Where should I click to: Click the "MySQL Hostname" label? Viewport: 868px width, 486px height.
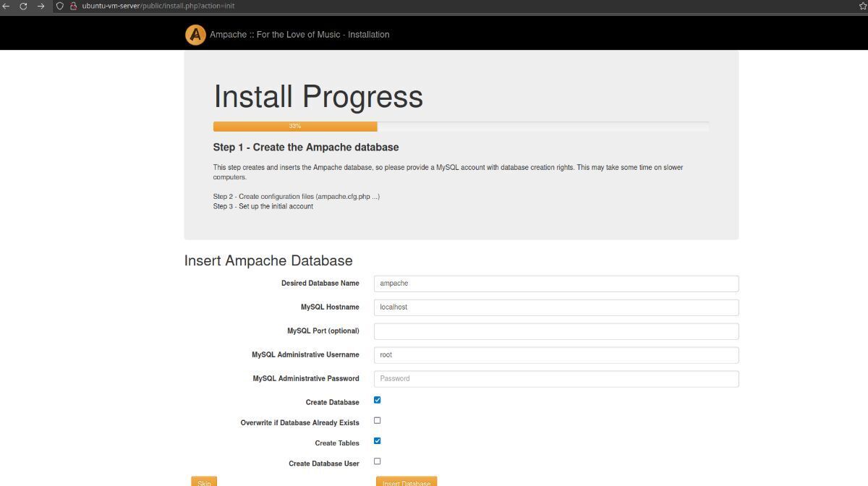(330, 307)
